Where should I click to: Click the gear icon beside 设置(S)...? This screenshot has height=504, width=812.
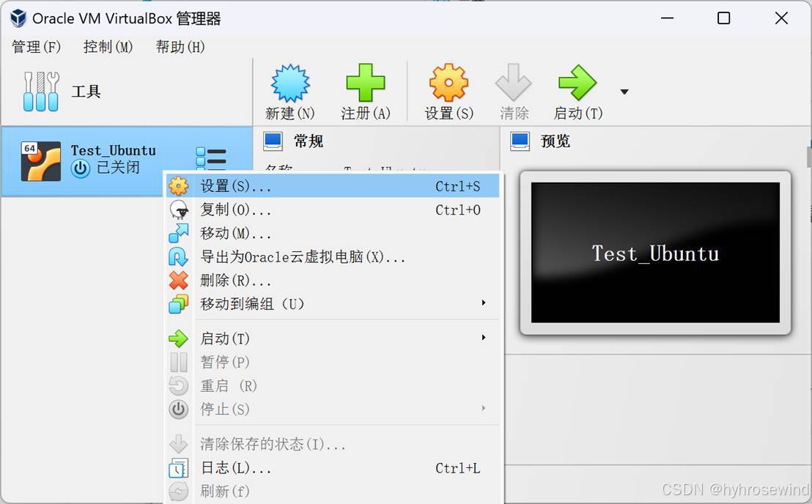coord(179,186)
